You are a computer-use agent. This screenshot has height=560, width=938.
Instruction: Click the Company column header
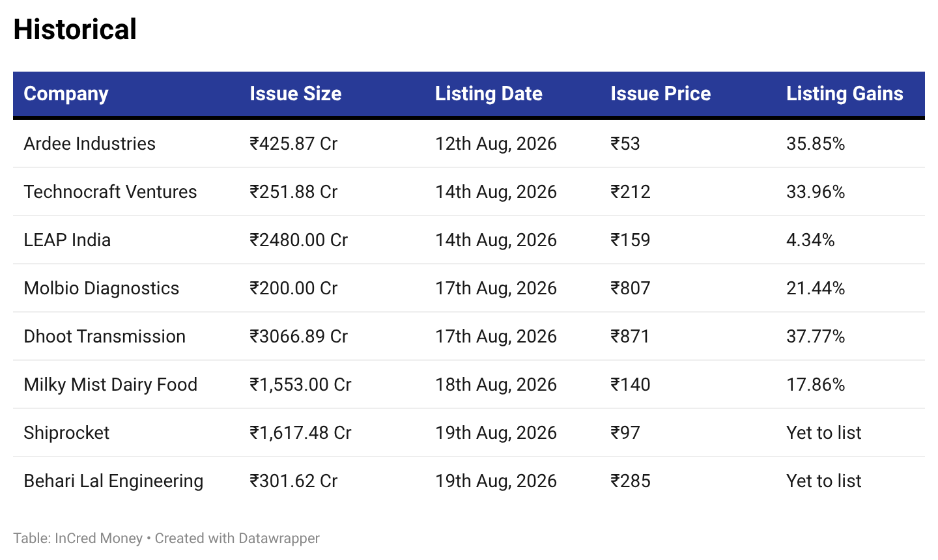66,94
